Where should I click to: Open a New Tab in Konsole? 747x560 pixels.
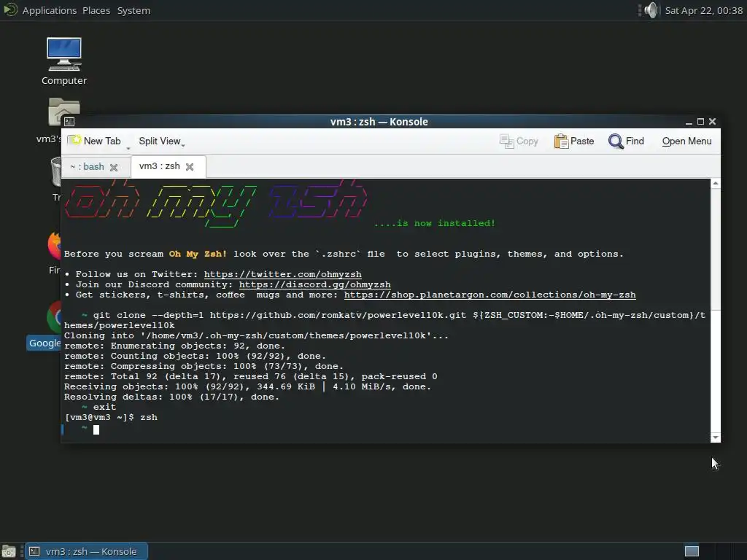tap(94, 141)
